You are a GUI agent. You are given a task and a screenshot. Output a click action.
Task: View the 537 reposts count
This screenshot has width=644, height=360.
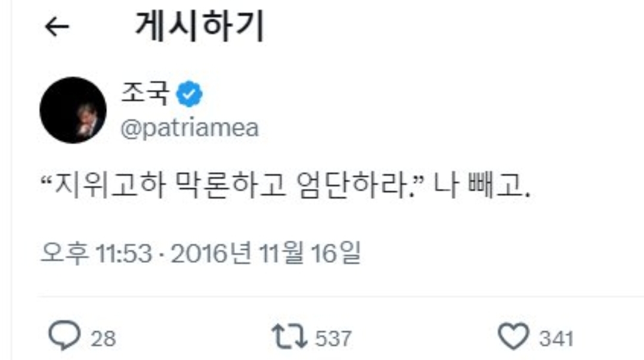point(333,339)
